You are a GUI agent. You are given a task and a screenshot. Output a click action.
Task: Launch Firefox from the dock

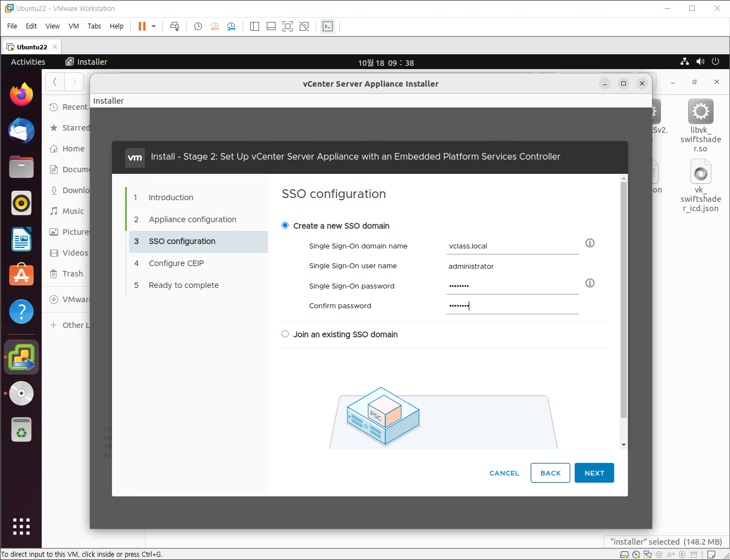pos(21,94)
